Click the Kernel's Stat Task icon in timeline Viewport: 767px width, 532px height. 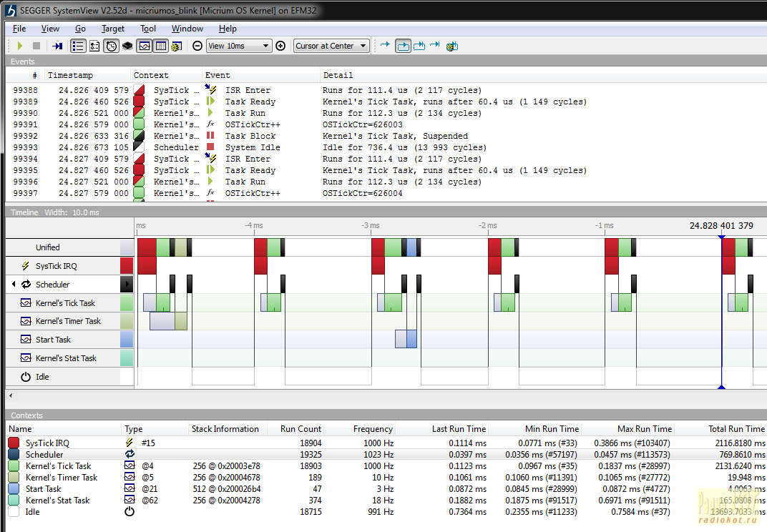pos(26,358)
